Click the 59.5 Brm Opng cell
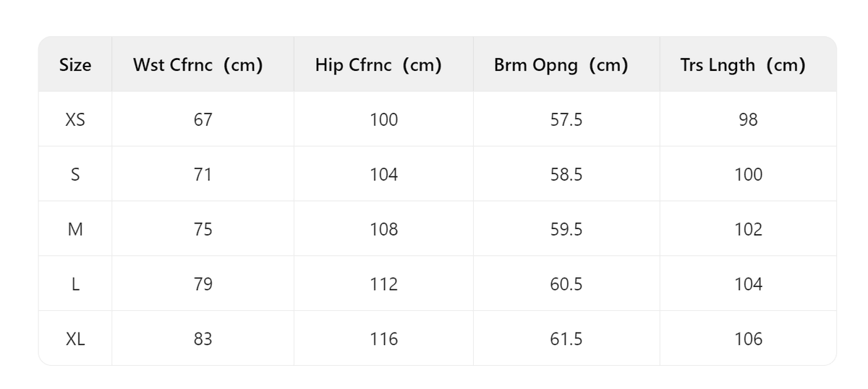 [566, 230]
